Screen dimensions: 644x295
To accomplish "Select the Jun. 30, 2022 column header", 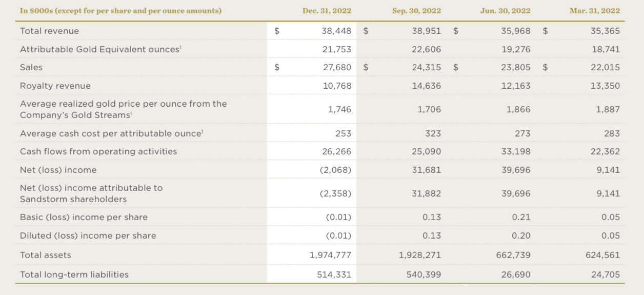I will click(506, 11).
